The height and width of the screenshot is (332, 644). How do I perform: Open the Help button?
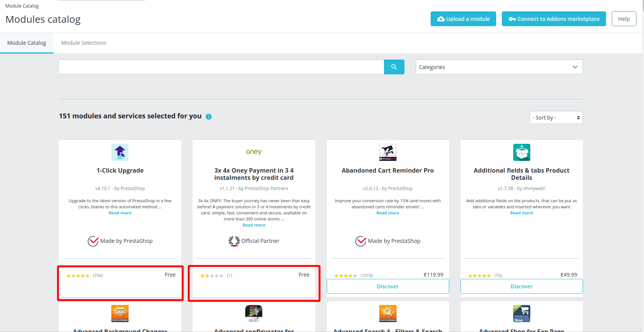tap(624, 19)
